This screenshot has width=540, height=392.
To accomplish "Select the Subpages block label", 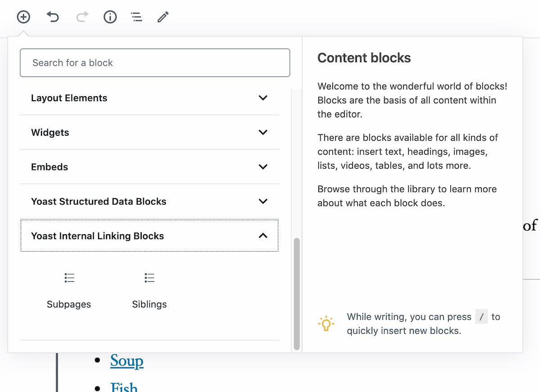I will coord(69,304).
